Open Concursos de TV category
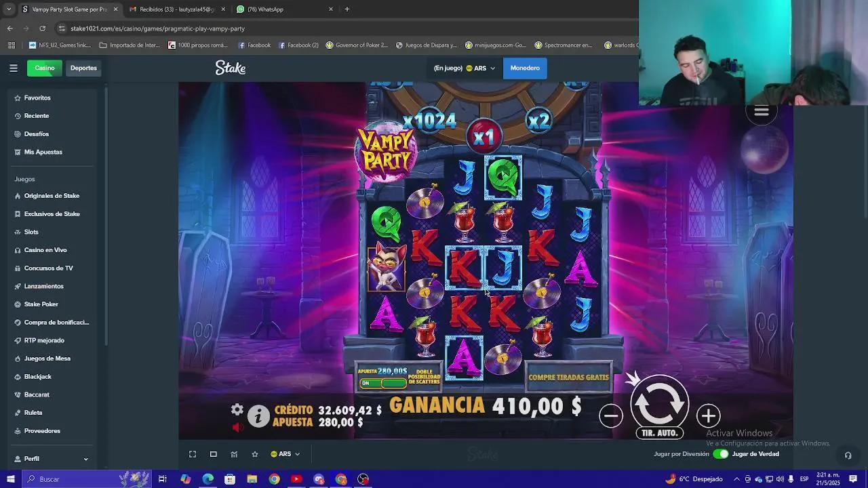This screenshot has height=488, width=868. pos(49,268)
